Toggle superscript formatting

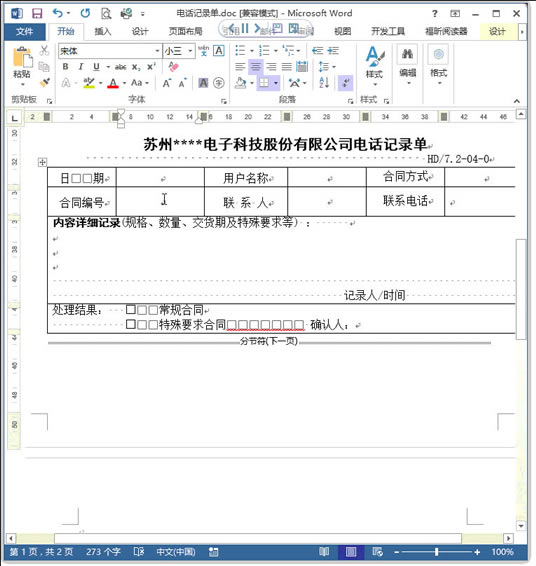[151, 67]
